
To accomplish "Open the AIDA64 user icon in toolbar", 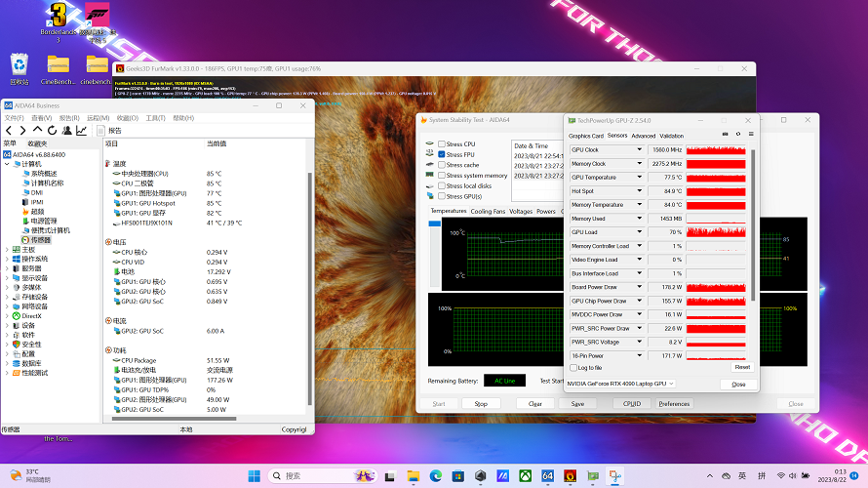I will coord(67,130).
